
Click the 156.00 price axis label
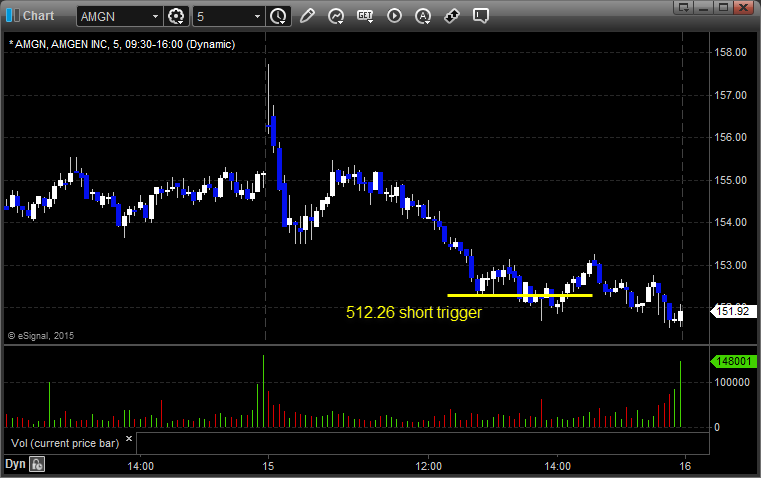(730, 137)
